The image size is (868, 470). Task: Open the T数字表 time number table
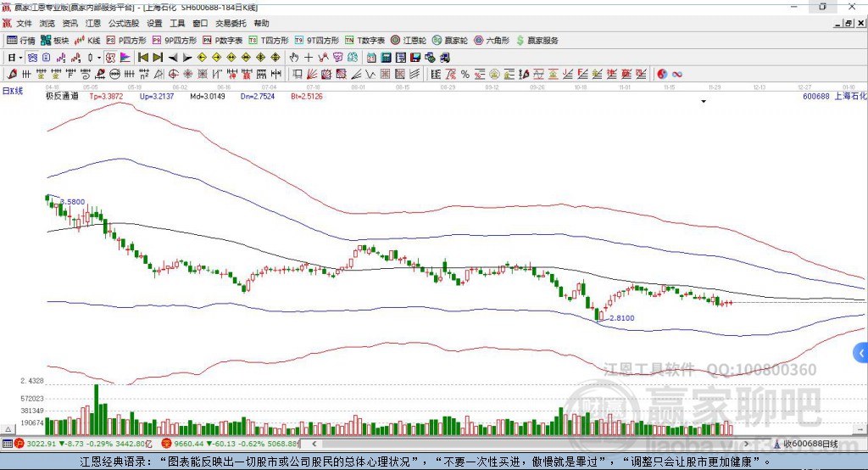(364, 41)
